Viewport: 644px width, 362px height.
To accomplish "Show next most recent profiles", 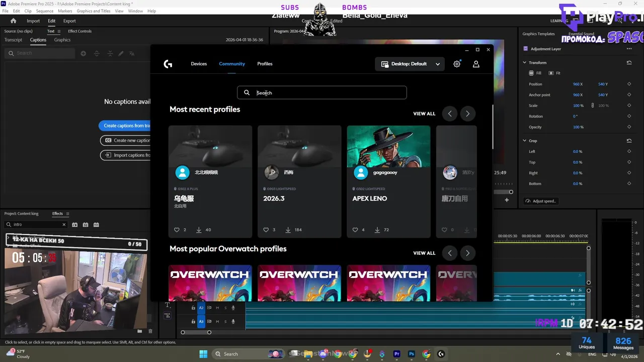I will 467,114.
